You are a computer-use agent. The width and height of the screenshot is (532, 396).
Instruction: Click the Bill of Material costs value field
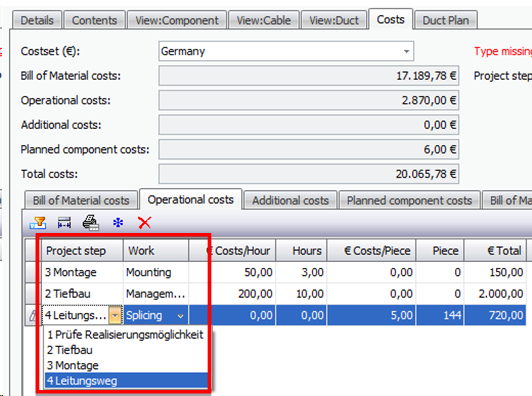click(x=309, y=76)
